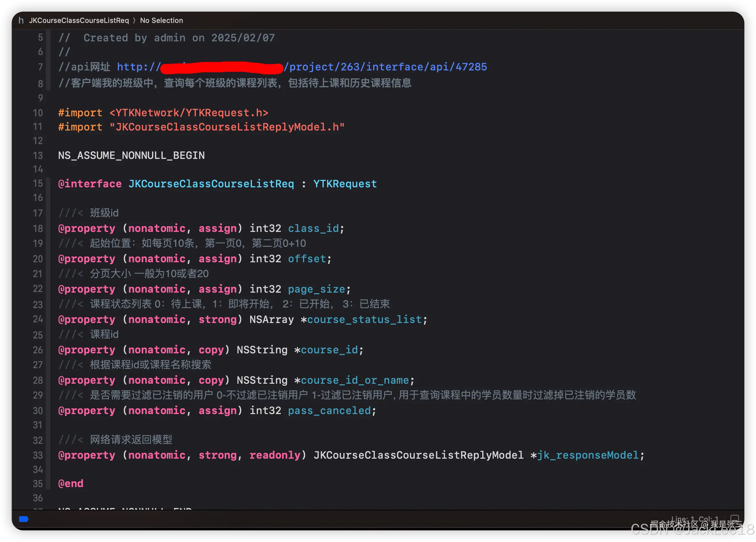
Task: Click fold ribbon beside the header comment block
Action: (48, 60)
